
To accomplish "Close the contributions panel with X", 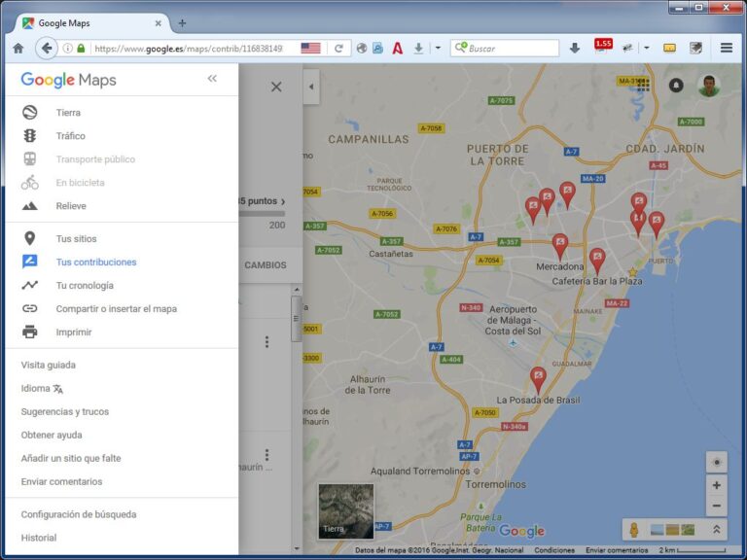I will [x=276, y=87].
